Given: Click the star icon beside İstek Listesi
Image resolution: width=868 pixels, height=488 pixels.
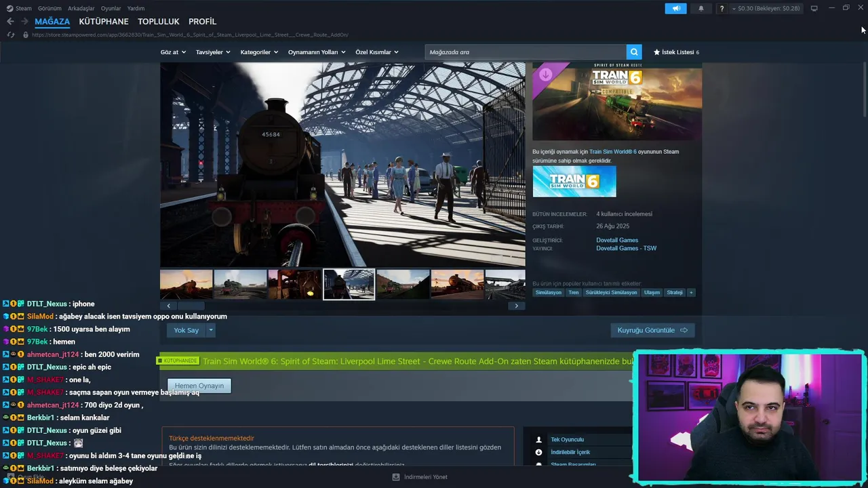Looking at the screenshot, I should coord(656,52).
